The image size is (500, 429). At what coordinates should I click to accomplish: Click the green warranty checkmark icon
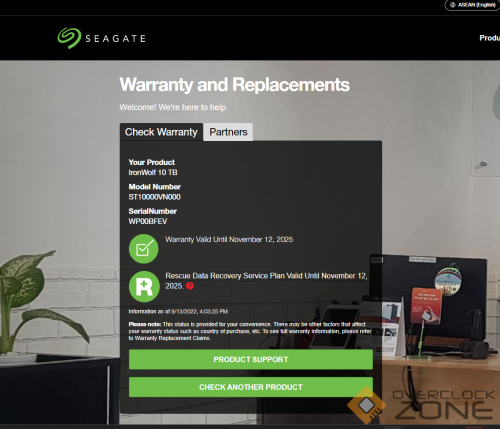(144, 249)
